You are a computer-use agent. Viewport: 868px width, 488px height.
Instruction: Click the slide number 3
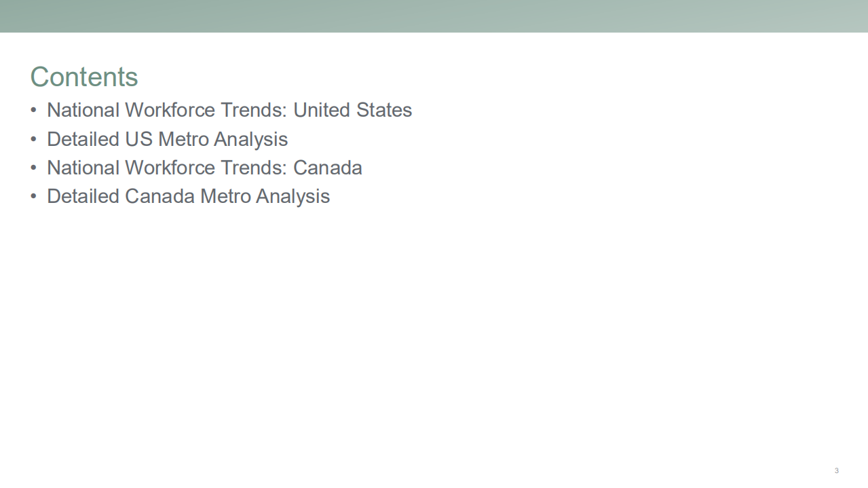(836, 470)
